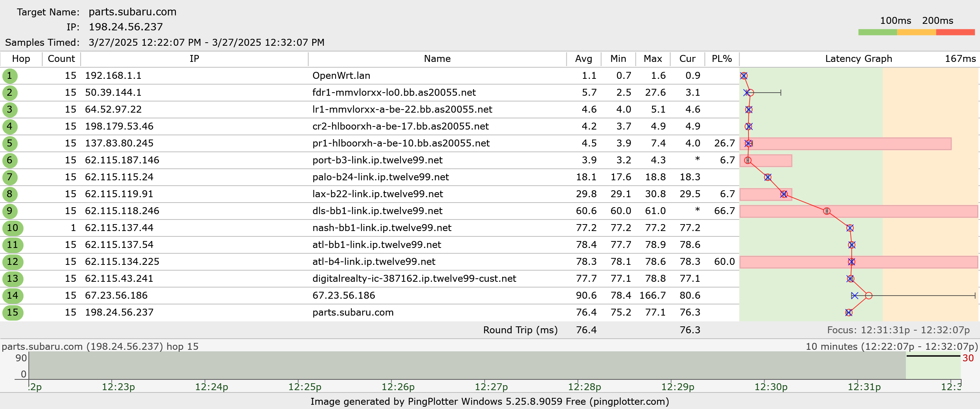This screenshot has height=409, width=980.
Task: Select the hop 12 green badge
Action: click(x=12, y=262)
